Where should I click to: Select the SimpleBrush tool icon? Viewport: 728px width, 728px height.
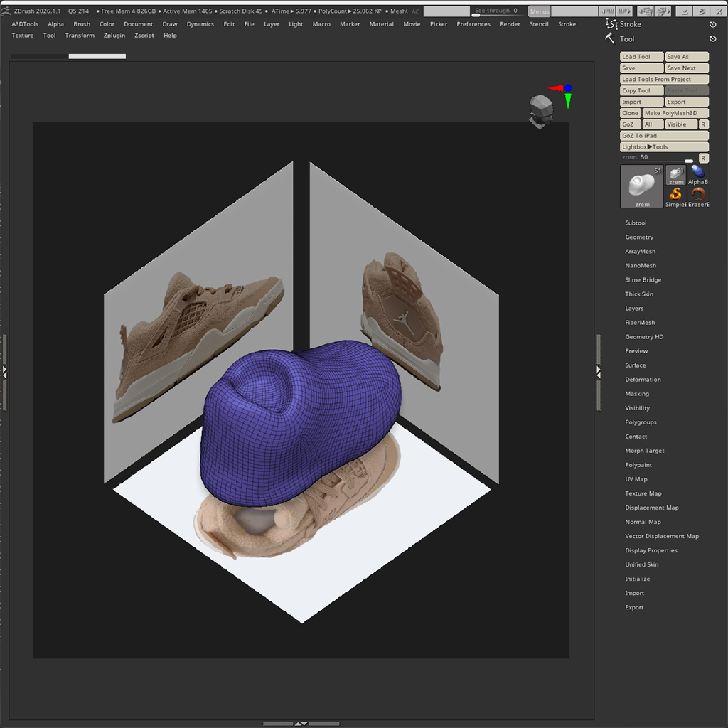675,197
